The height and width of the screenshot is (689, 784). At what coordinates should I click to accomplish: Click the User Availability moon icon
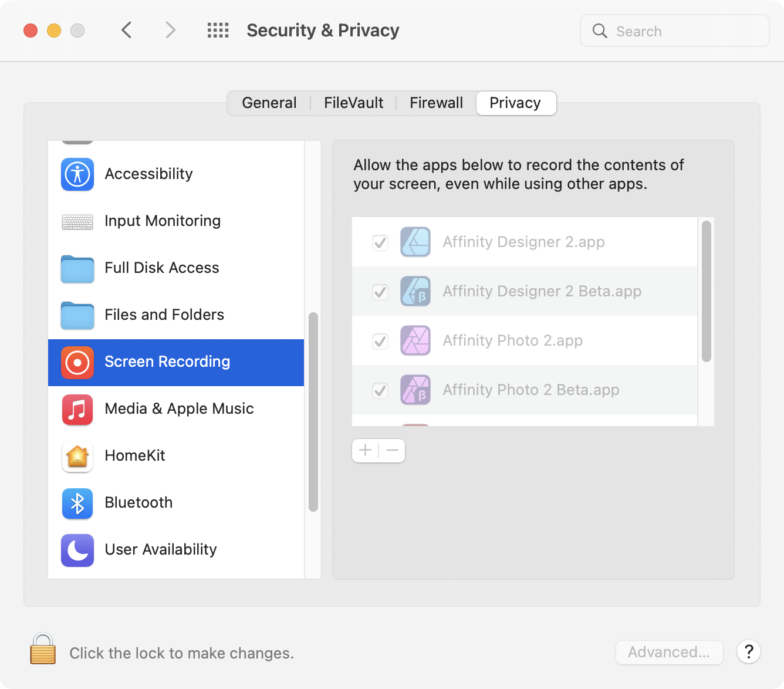click(x=77, y=550)
